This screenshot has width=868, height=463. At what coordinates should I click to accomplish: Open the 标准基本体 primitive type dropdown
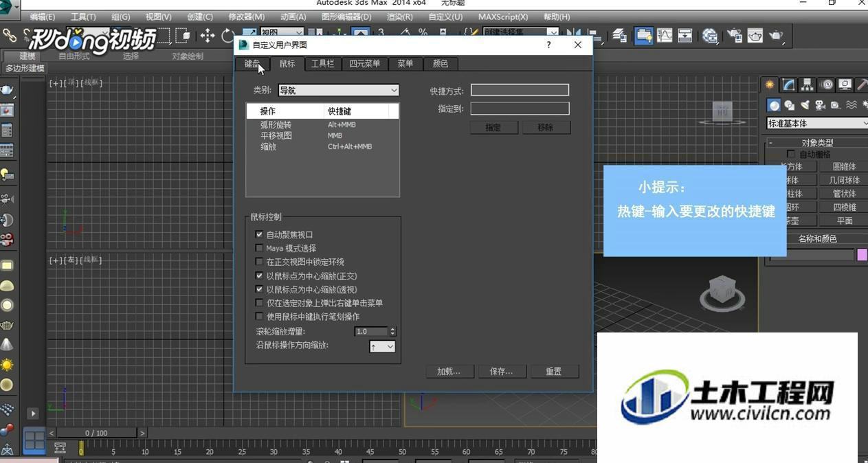coord(817,124)
